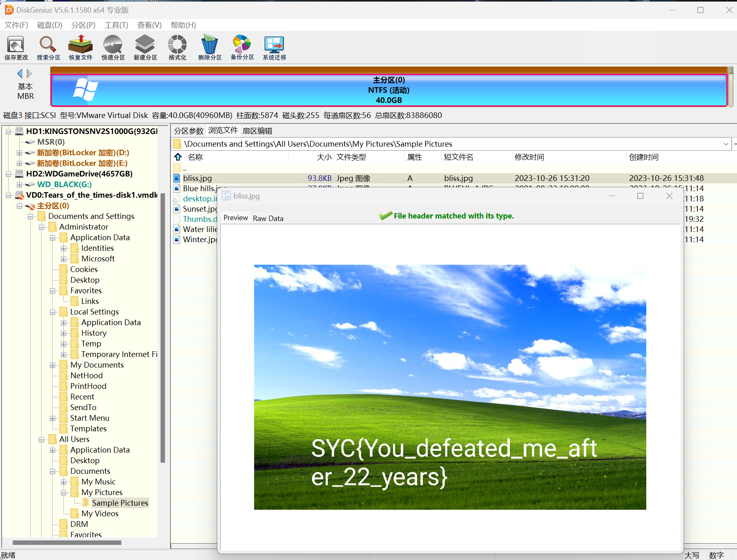Image resolution: width=737 pixels, height=560 pixels.
Task: Open the Recover Files (恢复文件) tool
Action: pyautogui.click(x=80, y=48)
